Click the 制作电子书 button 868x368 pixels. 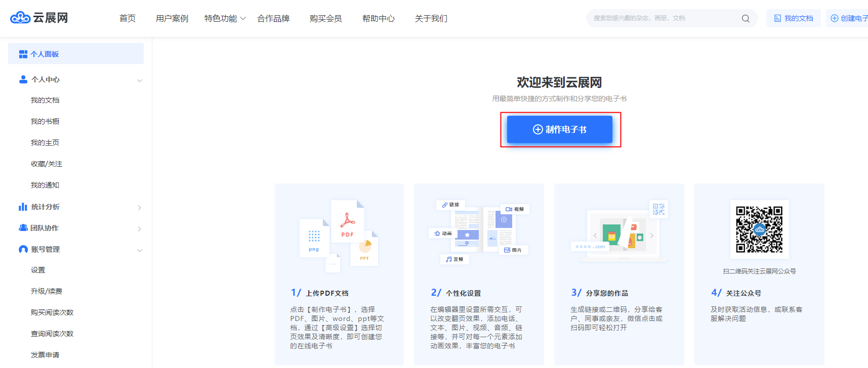[x=560, y=129]
